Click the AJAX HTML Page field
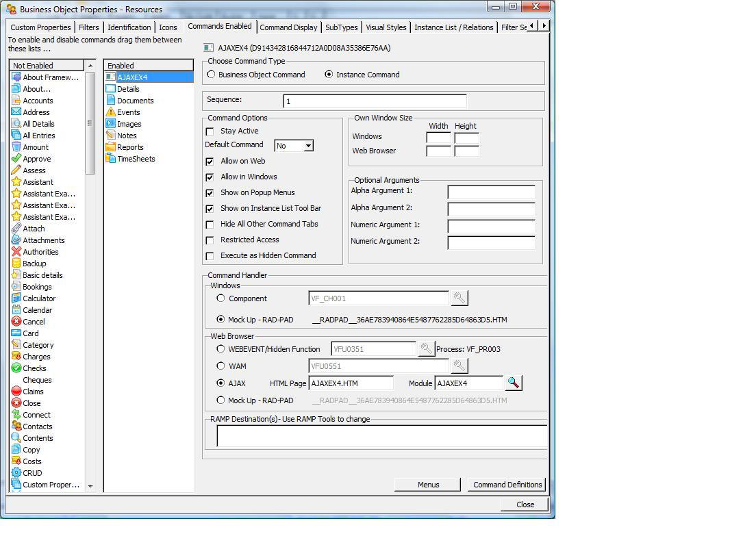 click(351, 383)
